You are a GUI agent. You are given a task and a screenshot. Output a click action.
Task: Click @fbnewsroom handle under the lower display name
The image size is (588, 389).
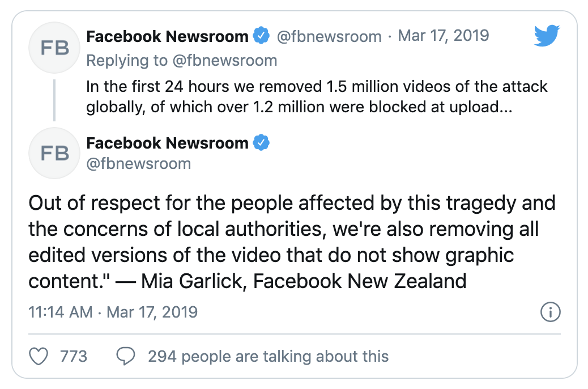(x=138, y=164)
